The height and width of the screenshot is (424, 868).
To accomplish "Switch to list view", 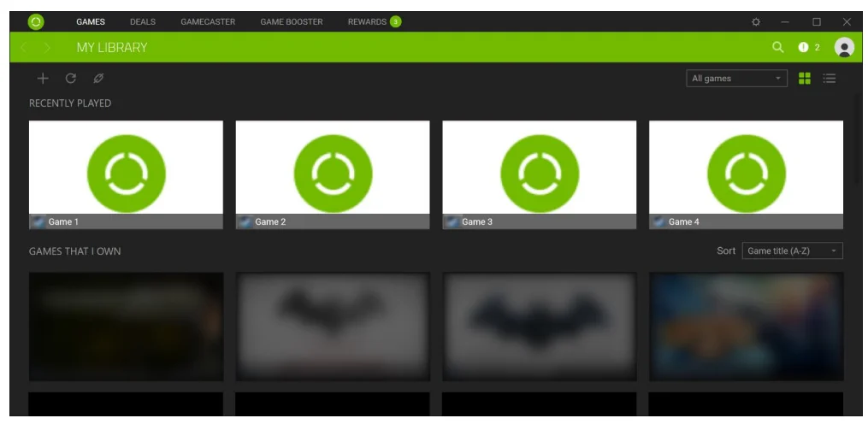I will coord(829,79).
